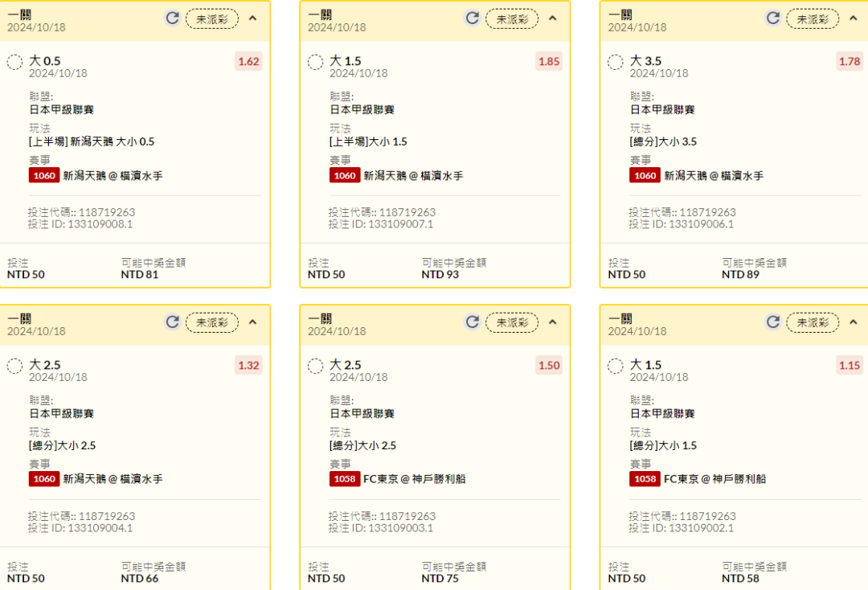The width and height of the screenshot is (868, 590).
Task: Click bet ID 133109006.1 text
Action: click(x=681, y=224)
